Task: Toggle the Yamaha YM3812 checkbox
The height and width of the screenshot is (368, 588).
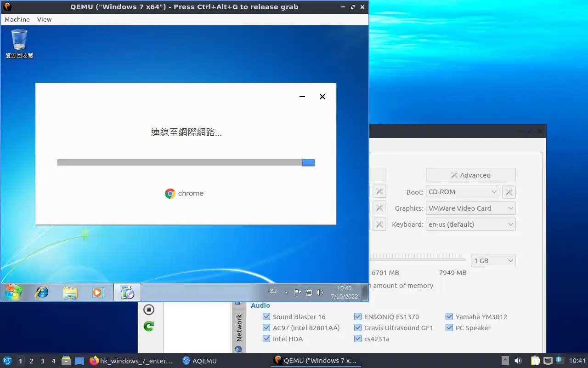Action: pos(449,316)
